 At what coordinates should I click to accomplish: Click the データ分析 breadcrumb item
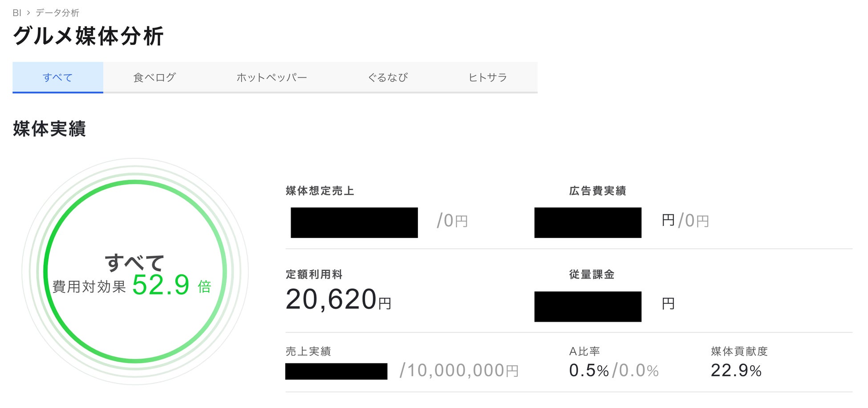coord(57,13)
